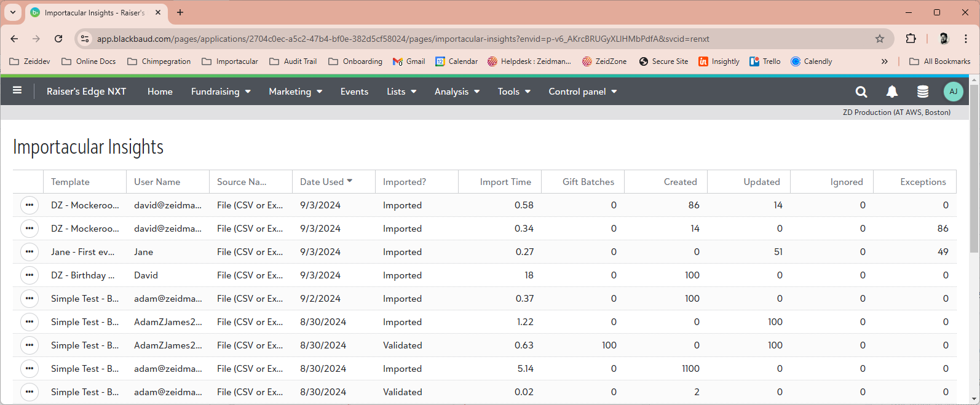Open Gmail bookmark

coord(409,61)
